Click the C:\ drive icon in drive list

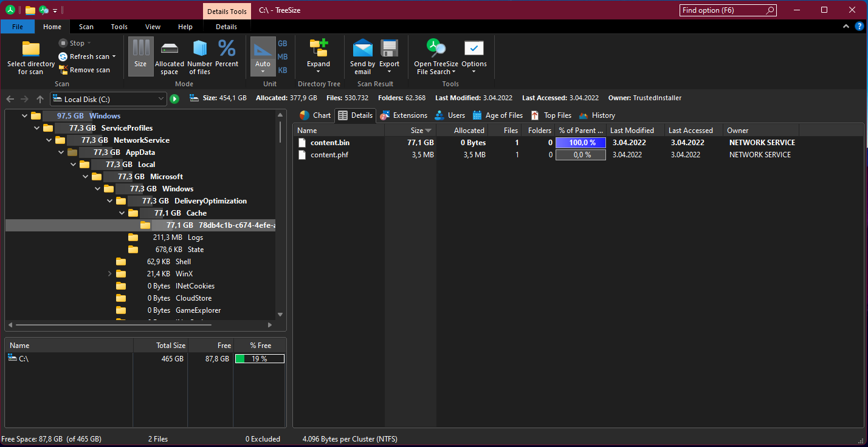point(12,358)
